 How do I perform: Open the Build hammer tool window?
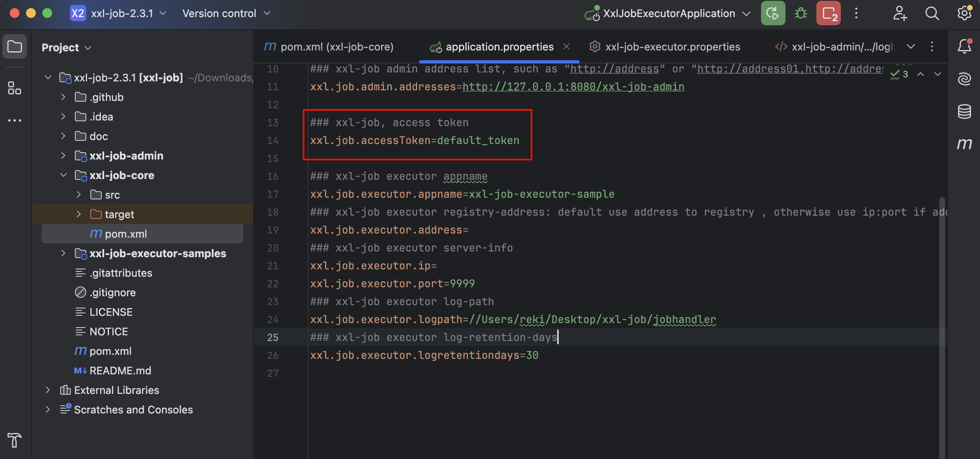[15, 440]
